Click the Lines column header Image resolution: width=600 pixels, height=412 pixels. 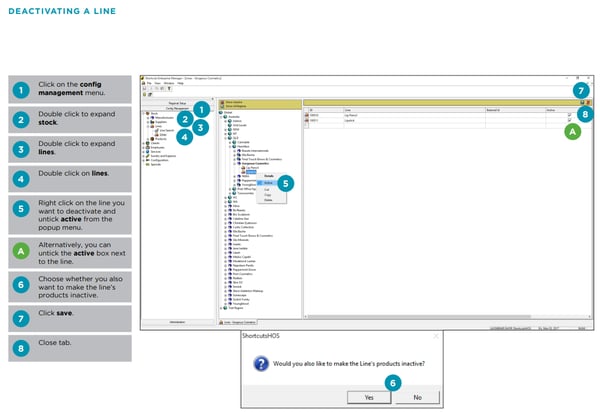414,110
